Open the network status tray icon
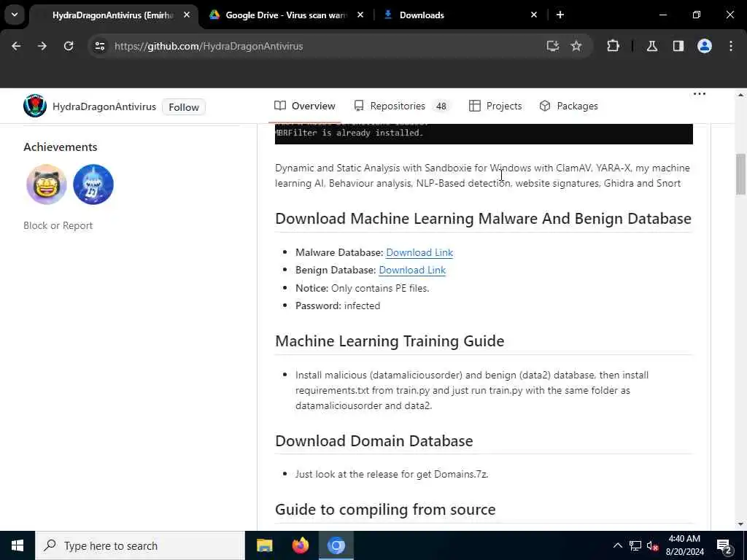The width and height of the screenshot is (747, 560). click(x=635, y=545)
